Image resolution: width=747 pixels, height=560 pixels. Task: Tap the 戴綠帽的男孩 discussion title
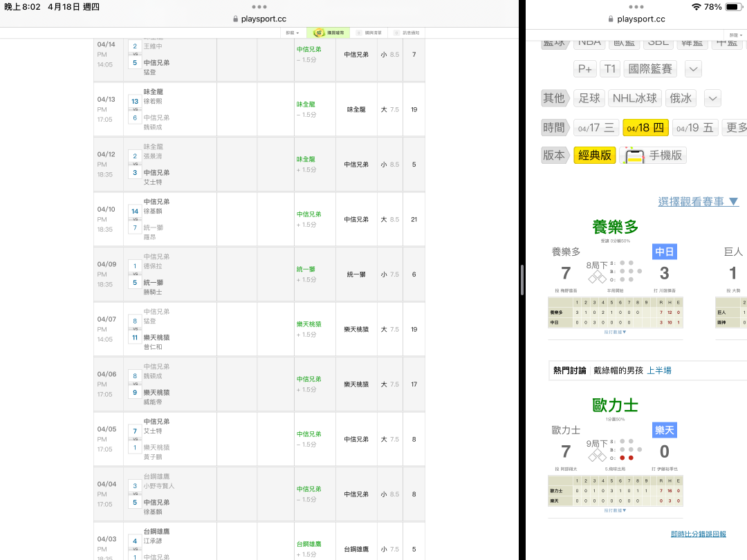(618, 371)
